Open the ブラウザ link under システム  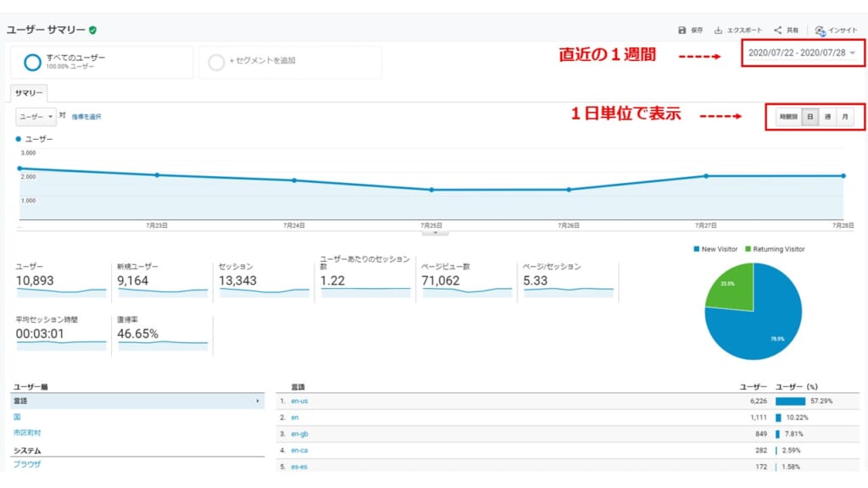click(x=27, y=464)
